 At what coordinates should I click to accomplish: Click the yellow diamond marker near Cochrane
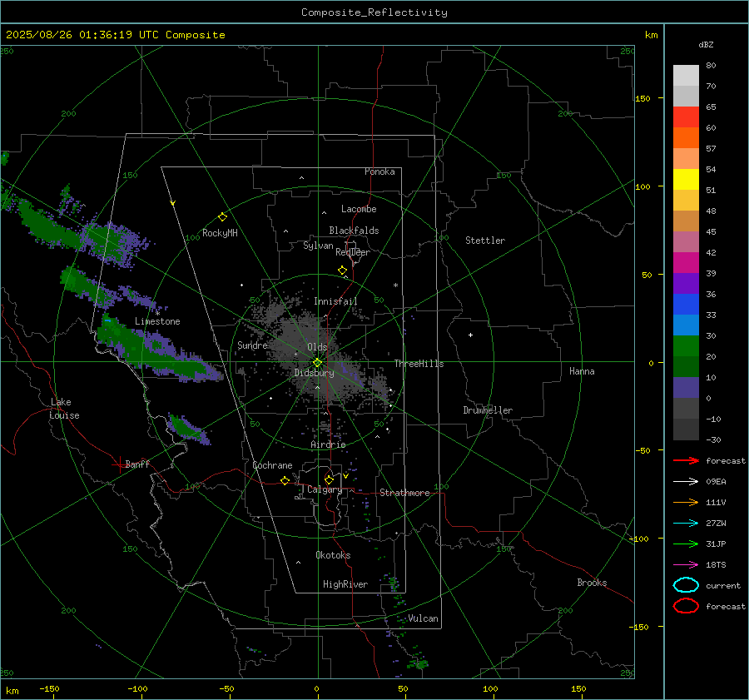[x=285, y=481]
